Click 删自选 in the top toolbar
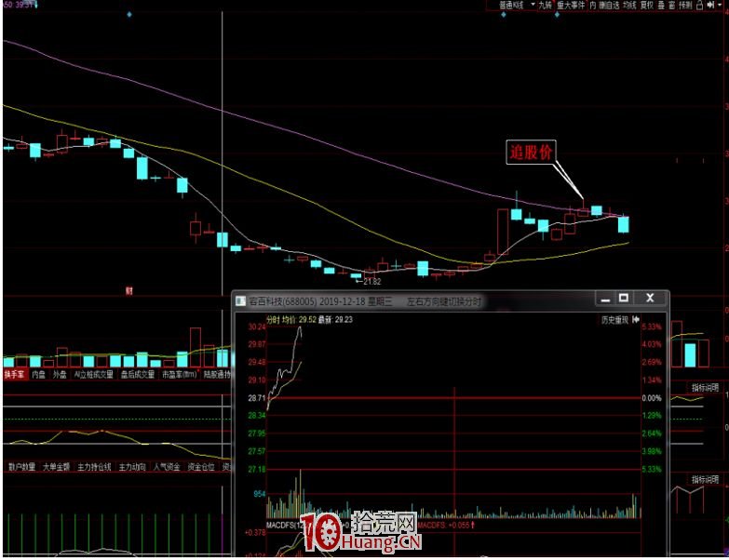The image size is (729, 560). click(609, 5)
